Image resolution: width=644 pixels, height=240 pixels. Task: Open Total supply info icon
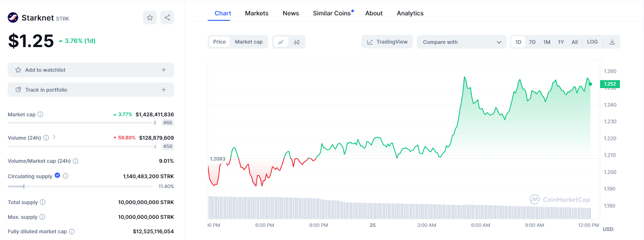[43, 202]
